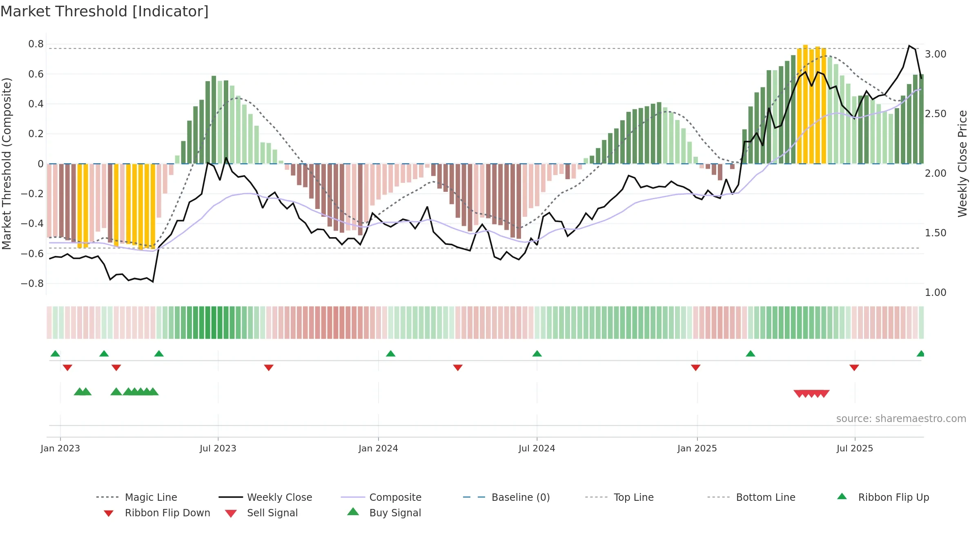Click the Jan 2024 x-axis label

(379, 448)
